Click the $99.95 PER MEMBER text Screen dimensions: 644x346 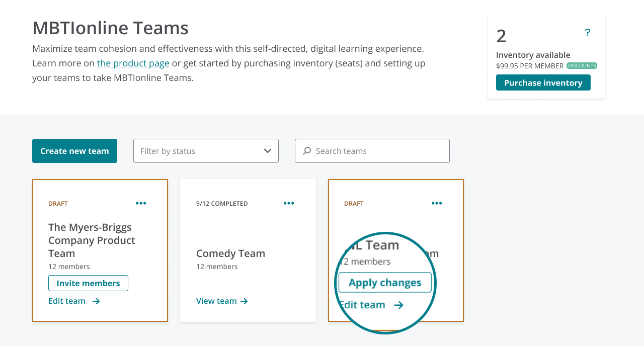pos(530,66)
